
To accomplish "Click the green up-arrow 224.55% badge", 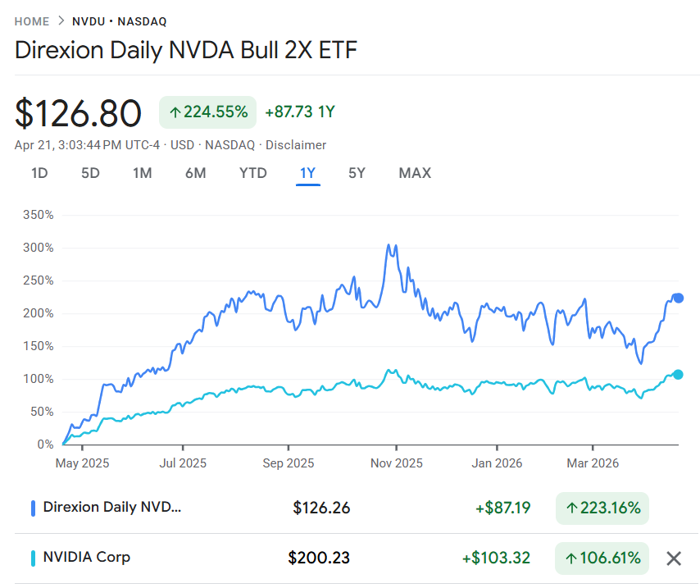I will tap(207, 112).
